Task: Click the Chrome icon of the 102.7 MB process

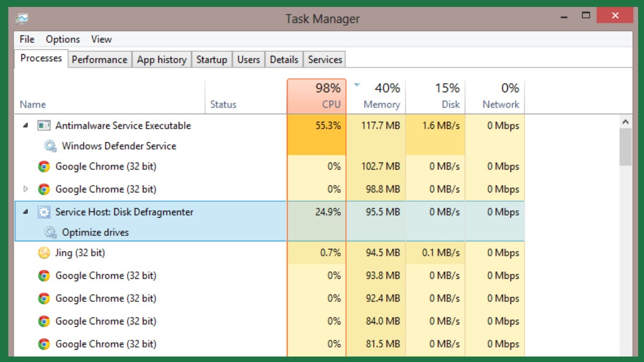Action: (x=44, y=167)
